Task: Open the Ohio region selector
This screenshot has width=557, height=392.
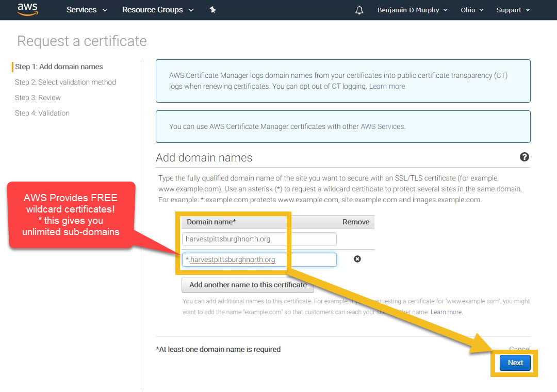Action: point(472,10)
